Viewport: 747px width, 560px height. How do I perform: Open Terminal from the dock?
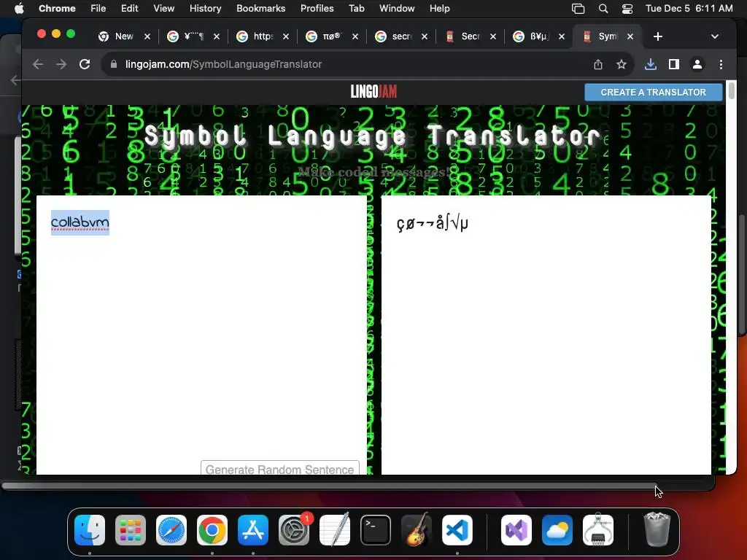376,530
